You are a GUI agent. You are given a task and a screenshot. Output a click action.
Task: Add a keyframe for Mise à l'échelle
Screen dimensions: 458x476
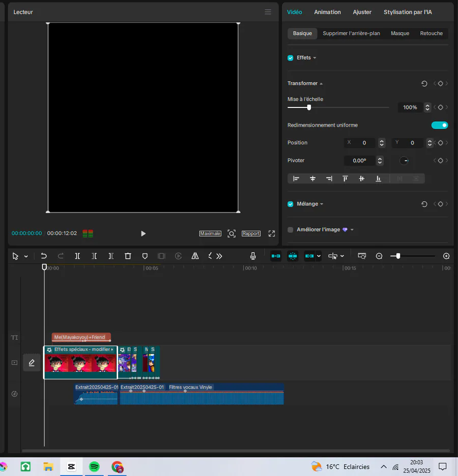440,107
